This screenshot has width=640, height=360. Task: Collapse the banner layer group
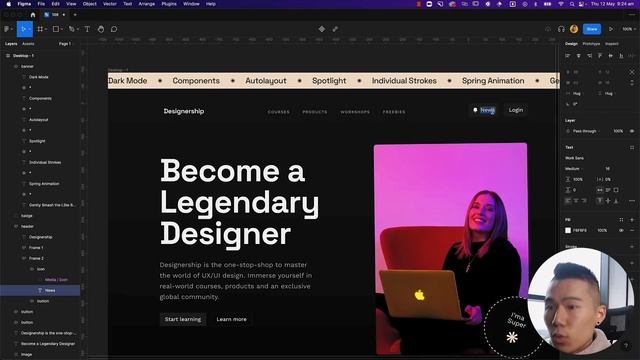pos(16,66)
